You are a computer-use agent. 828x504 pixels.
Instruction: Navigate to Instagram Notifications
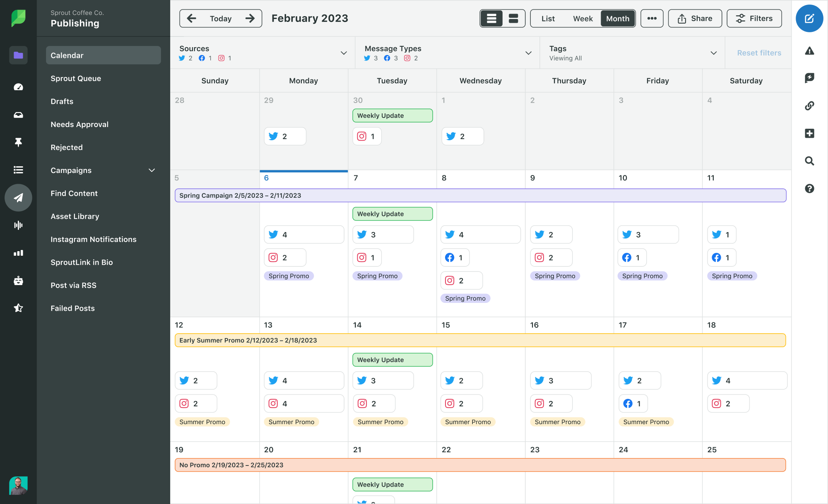(x=93, y=239)
